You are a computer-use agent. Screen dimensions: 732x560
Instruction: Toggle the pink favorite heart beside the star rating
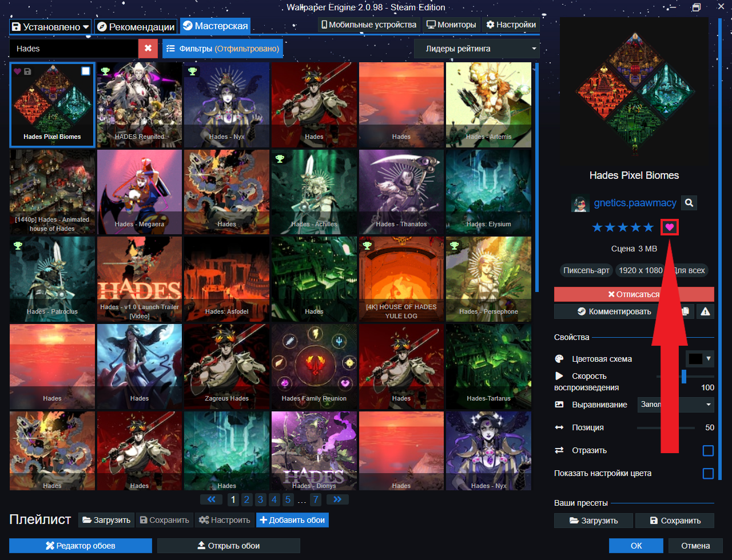tap(670, 227)
